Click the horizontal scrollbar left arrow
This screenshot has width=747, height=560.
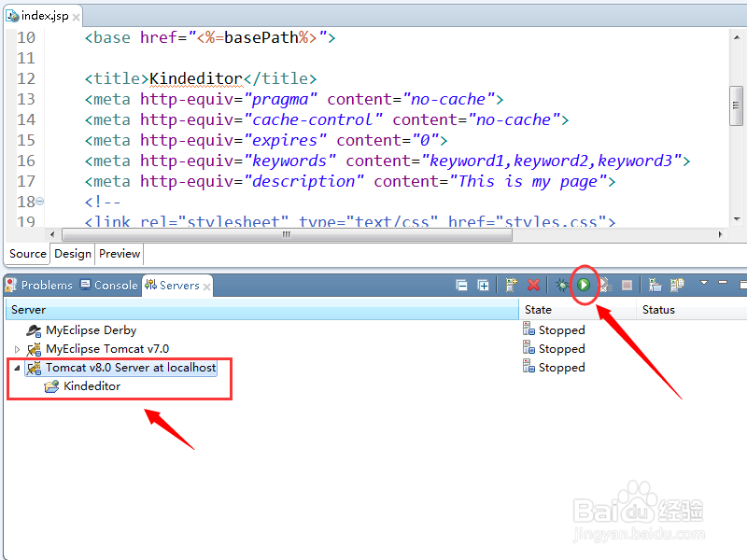52,234
